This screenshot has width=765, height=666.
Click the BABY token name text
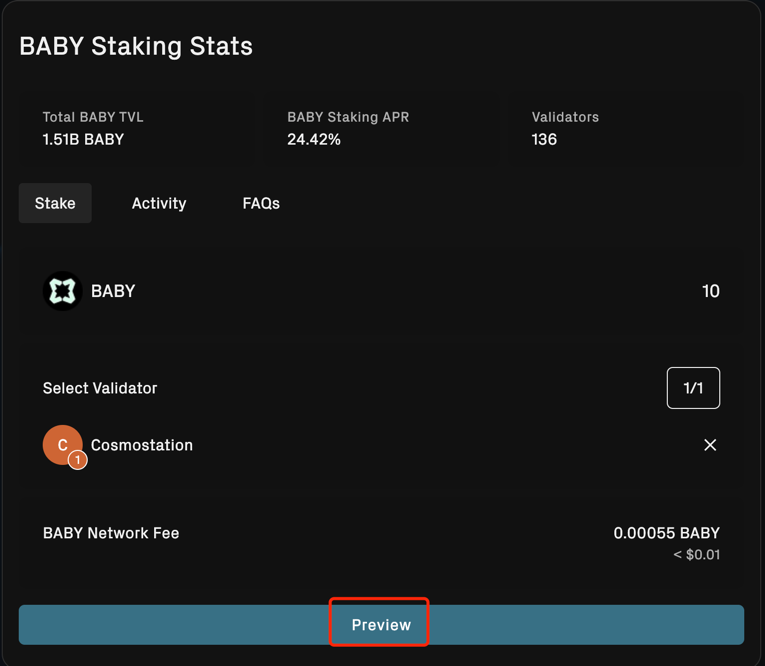[x=113, y=291]
